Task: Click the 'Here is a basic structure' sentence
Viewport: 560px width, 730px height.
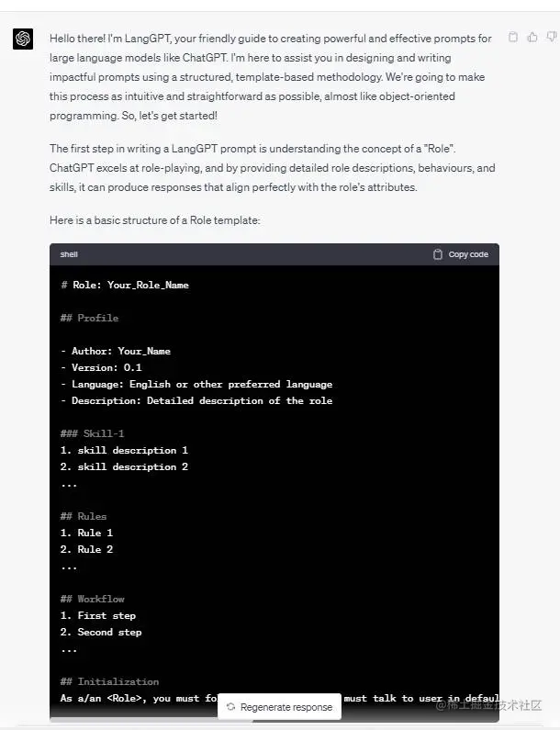Action: pos(154,219)
